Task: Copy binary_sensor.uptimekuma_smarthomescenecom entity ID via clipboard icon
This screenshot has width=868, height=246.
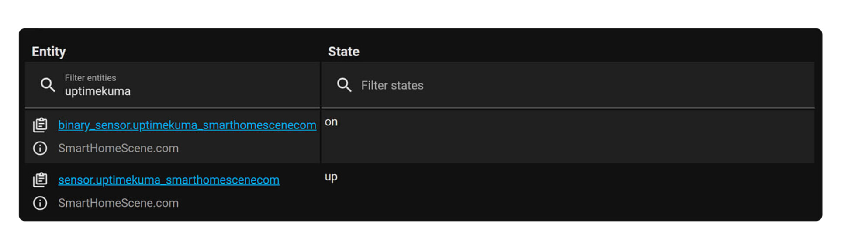Action: 40,125
